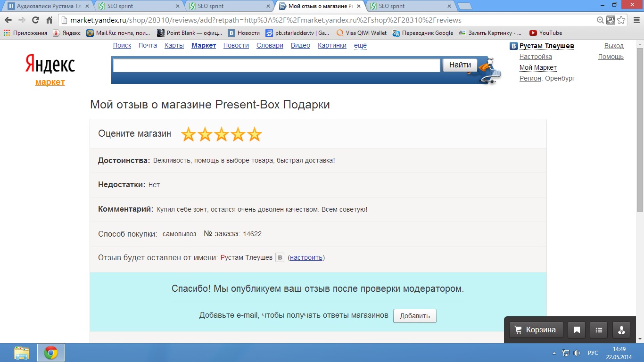Click the page scrollbar down arrow
Viewport: 644px width, 362px height.
point(640,339)
